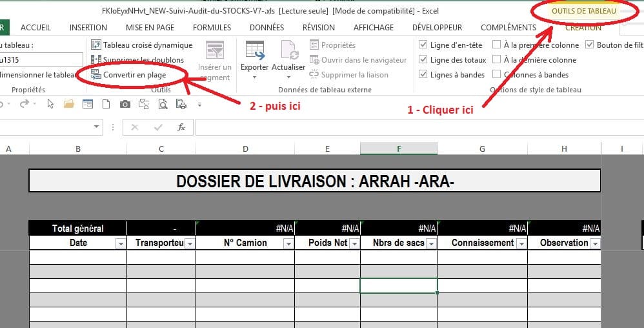Open the MISE EN PAGE tab
Image resolution: width=644 pixels, height=328 pixels.
click(150, 28)
